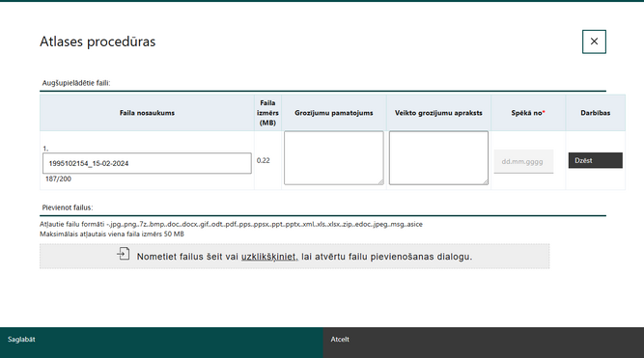644x358 pixels.
Task: Click the uzklikšķiniet link to add files
Action: pyautogui.click(x=269, y=257)
